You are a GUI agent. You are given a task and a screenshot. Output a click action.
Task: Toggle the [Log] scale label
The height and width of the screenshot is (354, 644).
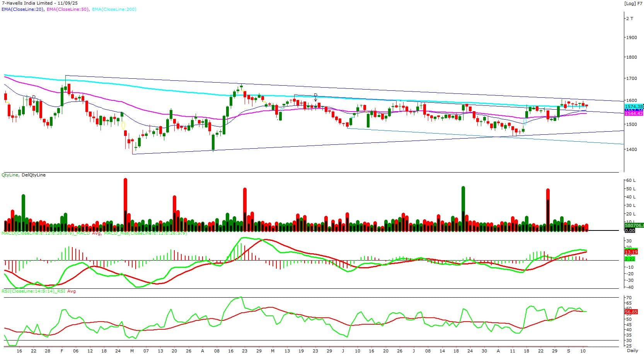(x=629, y=3)
